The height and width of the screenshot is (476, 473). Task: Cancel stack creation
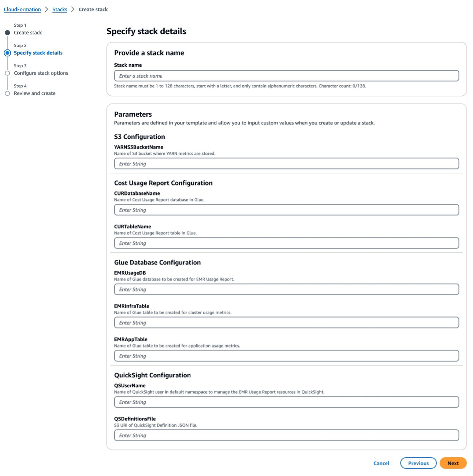click(381, 463)
